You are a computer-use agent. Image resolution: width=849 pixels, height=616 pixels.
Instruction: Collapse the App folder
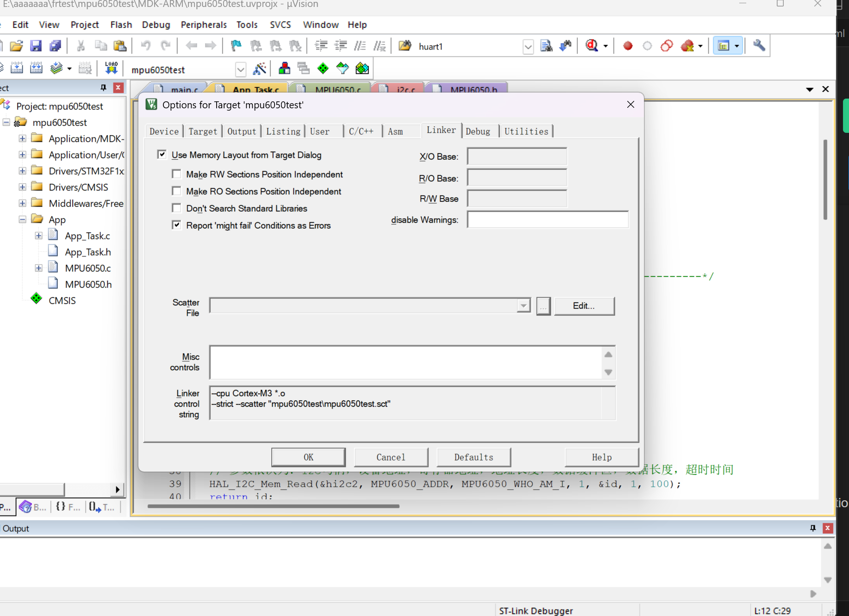pyautogui.click(x=22, y=219)
